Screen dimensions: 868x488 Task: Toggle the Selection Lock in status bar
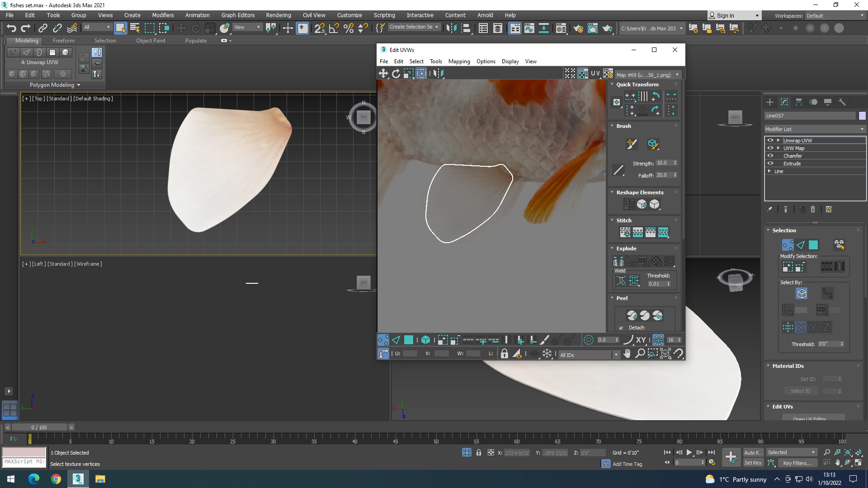pyautogui.click(x=479, y=452)
